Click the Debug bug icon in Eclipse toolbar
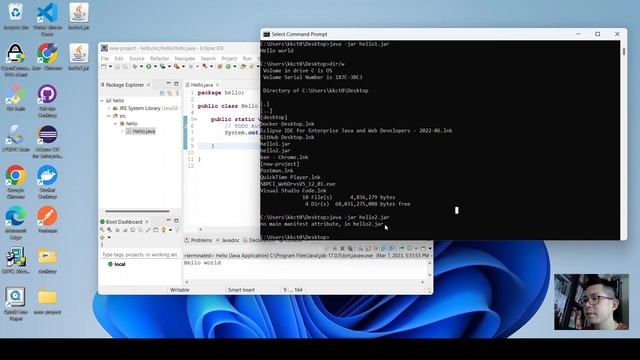The height and width of the screenshot is (360, 640). click(135, 67)
